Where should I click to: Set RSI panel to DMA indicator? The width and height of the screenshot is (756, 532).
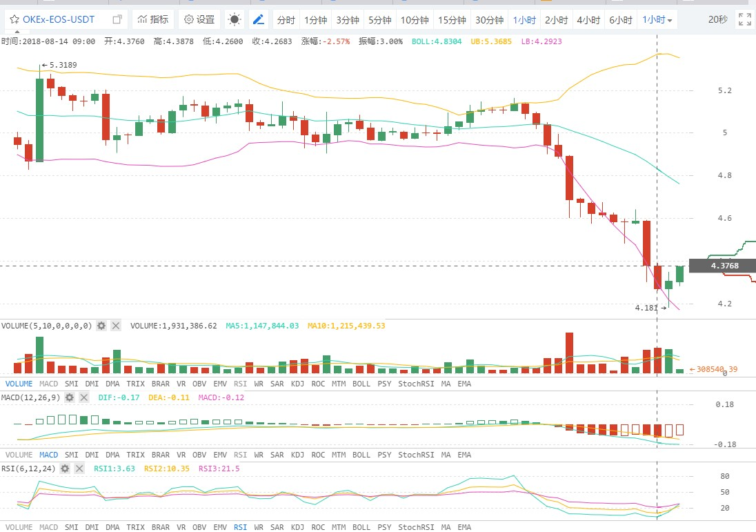[x=112, y=527]
